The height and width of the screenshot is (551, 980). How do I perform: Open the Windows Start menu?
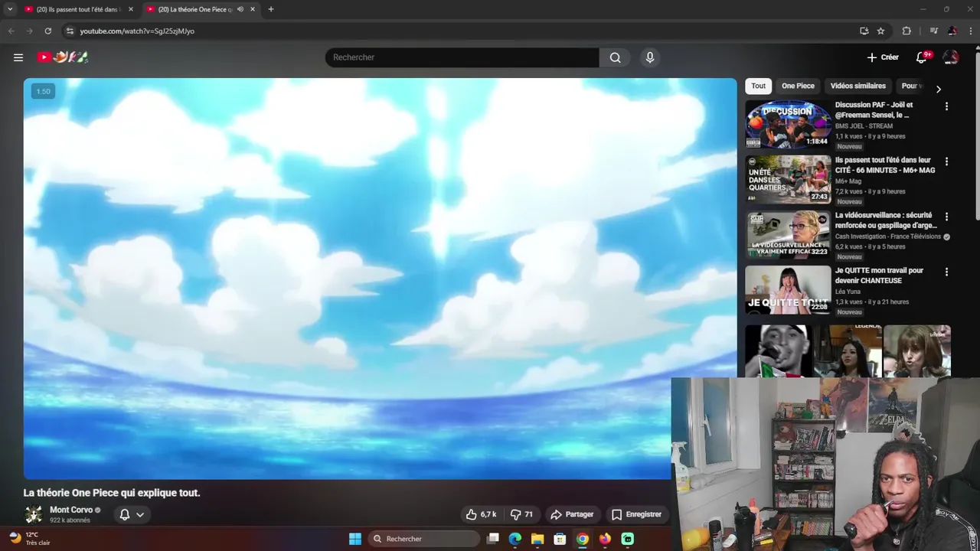(x=355, y=539)
